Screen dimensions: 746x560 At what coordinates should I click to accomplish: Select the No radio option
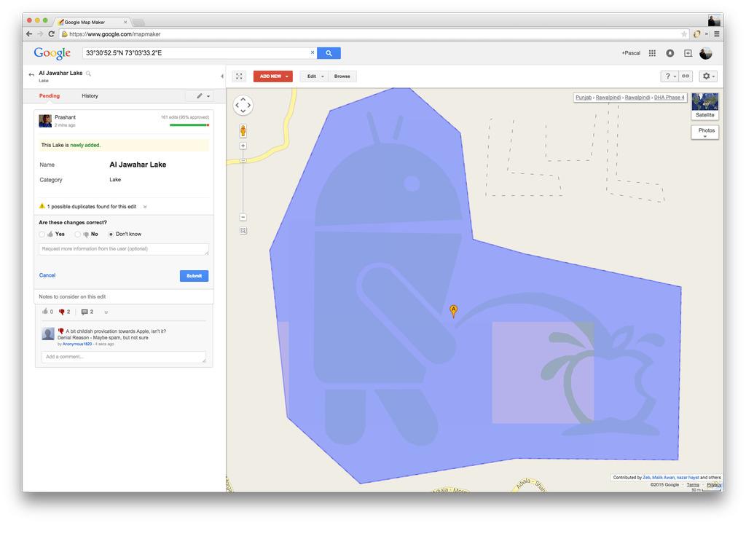click(x=77, y=234)
